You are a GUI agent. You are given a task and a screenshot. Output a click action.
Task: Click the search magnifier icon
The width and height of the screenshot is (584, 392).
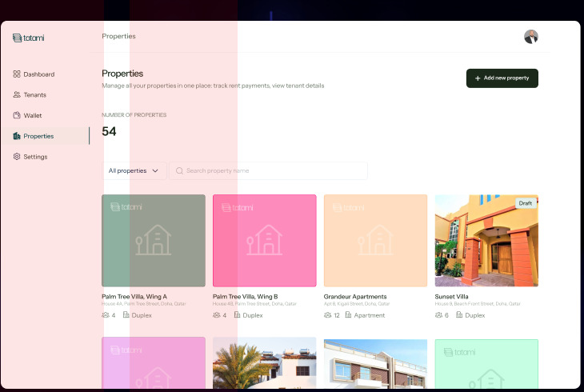(179, 170)
